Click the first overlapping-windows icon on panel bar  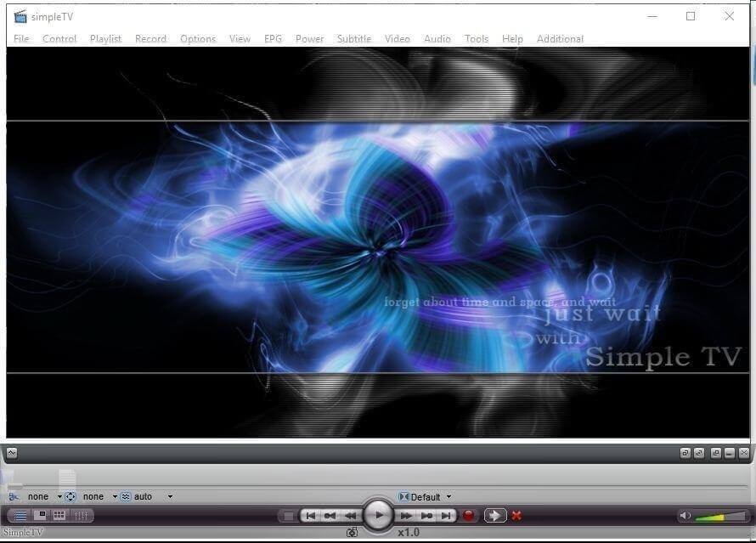point(685,453)
